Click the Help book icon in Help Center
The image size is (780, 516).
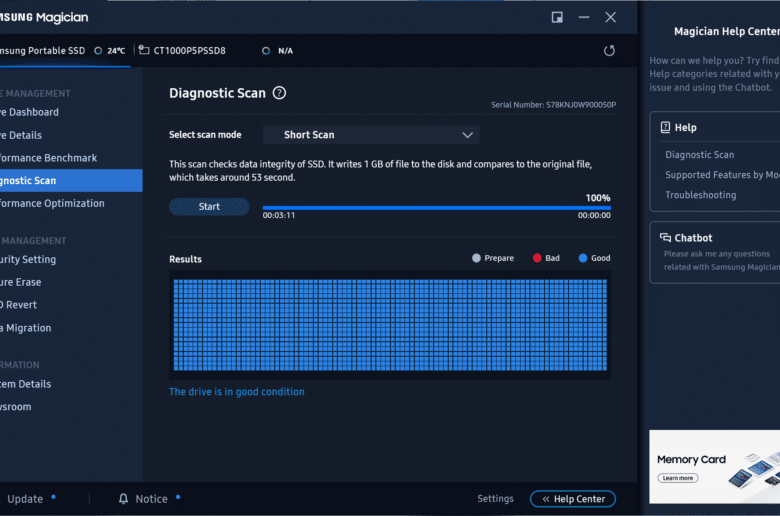point(665,127)
